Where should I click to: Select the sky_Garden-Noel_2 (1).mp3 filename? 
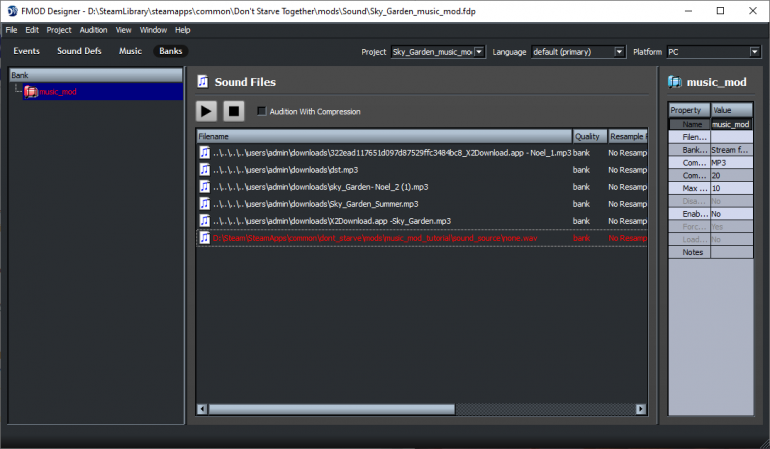[x=320, y=187]
